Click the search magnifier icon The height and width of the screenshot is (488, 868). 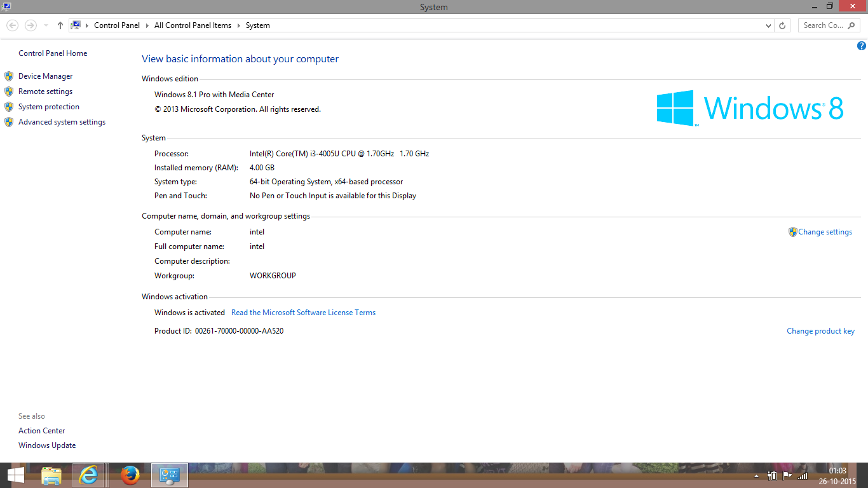[x=852, y=25]
